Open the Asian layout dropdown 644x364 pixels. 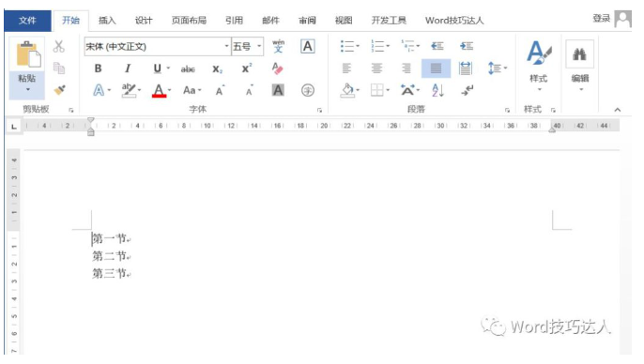coord(418,90)
